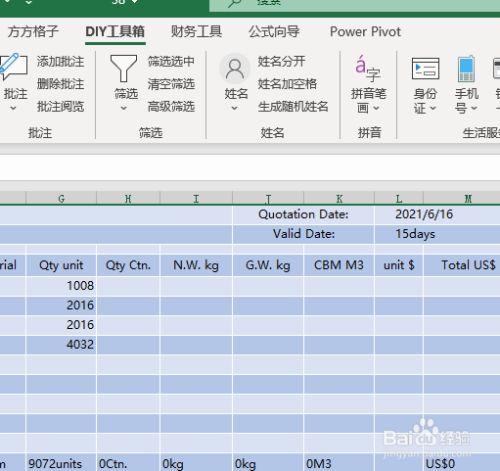Click the cell '2021/6/16'
This screenshot has height=471, width=500.
pos(437,214)
